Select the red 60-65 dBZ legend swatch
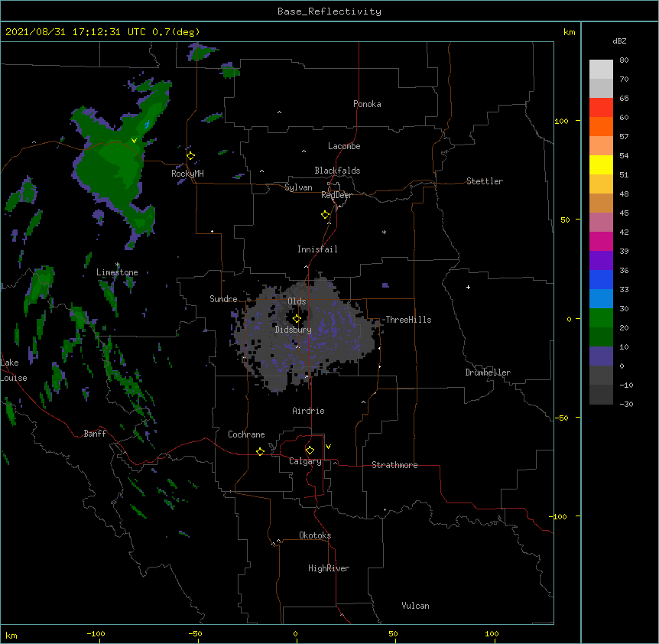659x644 pixels. [x=601, y=108]
